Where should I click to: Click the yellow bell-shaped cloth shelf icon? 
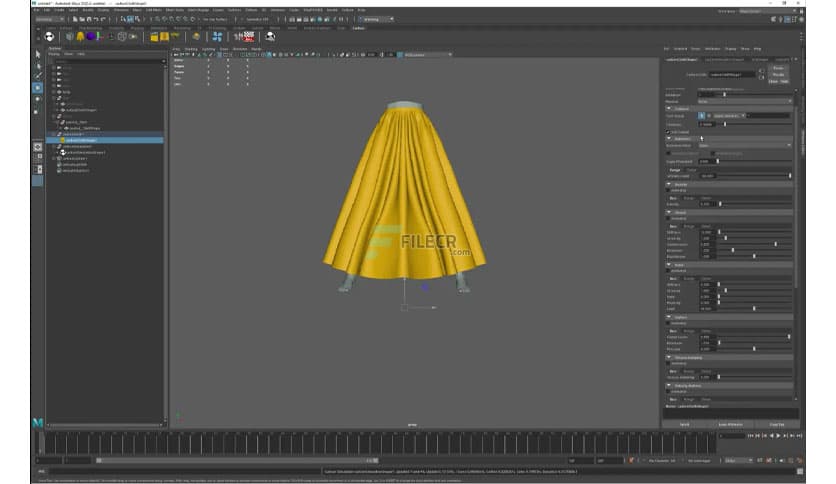point(80,37)
